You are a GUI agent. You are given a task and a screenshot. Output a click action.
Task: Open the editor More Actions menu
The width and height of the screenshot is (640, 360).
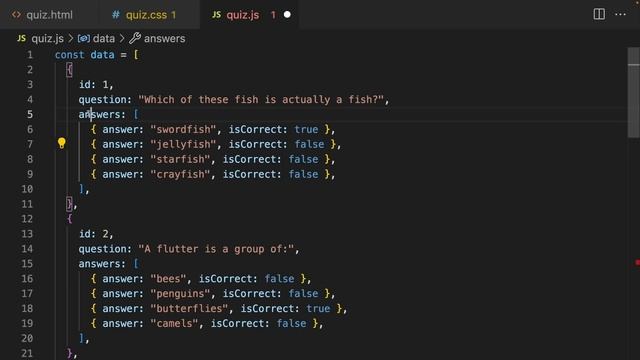[620, 14]
